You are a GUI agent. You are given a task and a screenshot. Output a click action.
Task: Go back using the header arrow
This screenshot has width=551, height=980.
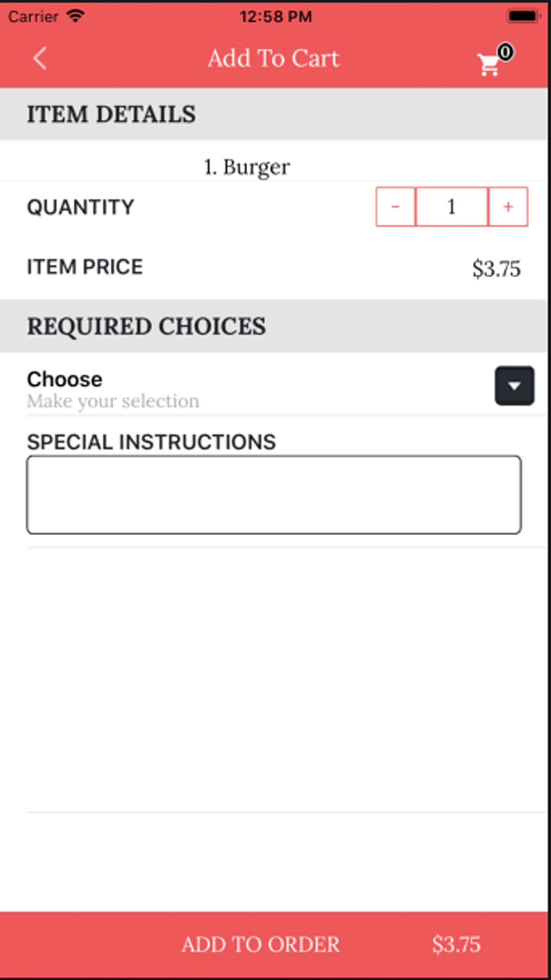(x=40, y=58)
